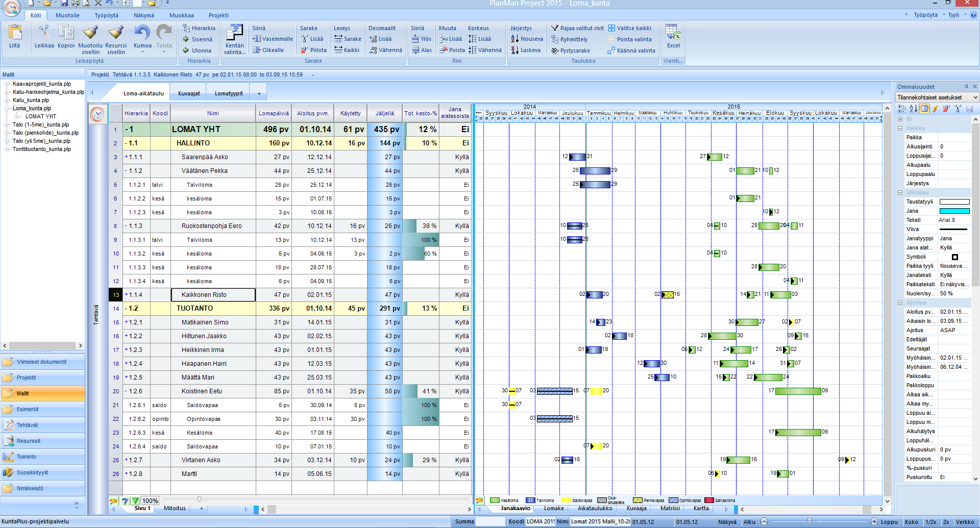
Task: Move row up with Ylös
Action: point(422,39)
